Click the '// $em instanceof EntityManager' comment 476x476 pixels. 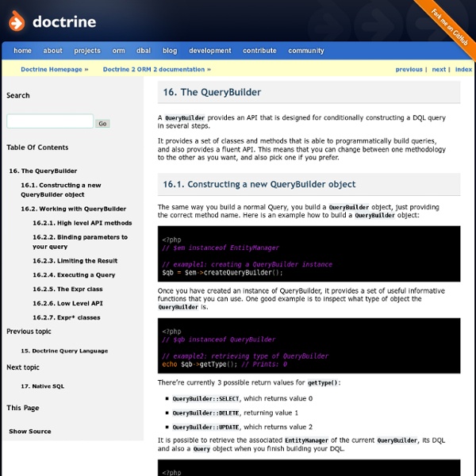pyautogui.click(x=221, y=248)
